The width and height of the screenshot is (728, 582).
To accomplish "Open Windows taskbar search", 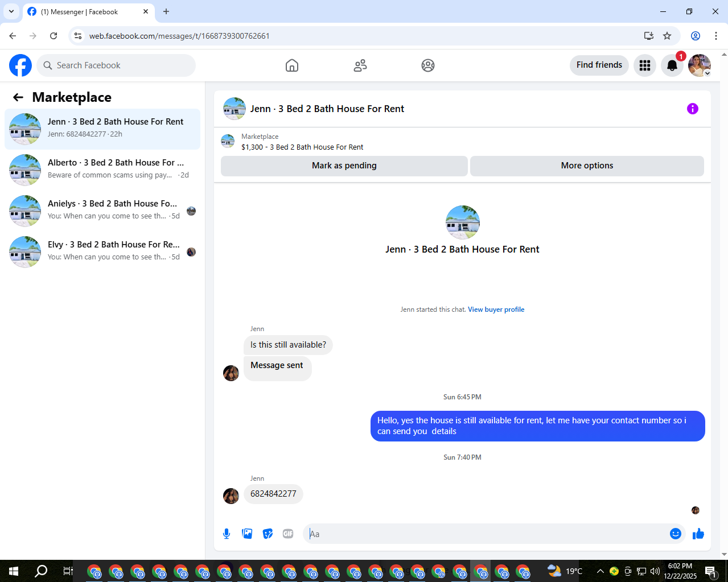I will coord(41,571).
